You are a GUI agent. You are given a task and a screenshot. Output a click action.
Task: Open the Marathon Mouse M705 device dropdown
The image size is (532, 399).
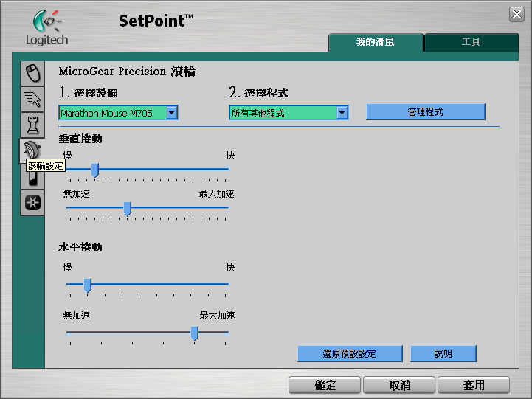pyautogui.click(x=118, y=113)
